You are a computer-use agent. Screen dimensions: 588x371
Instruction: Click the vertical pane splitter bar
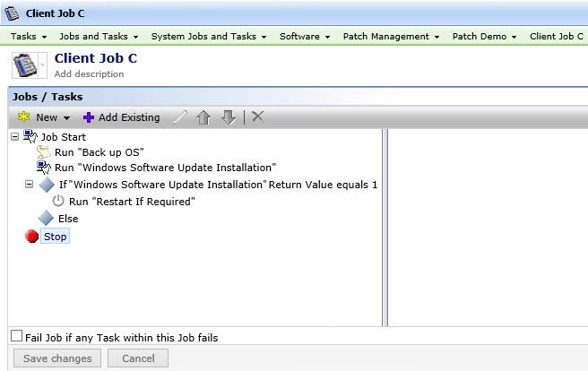[385, 228]
